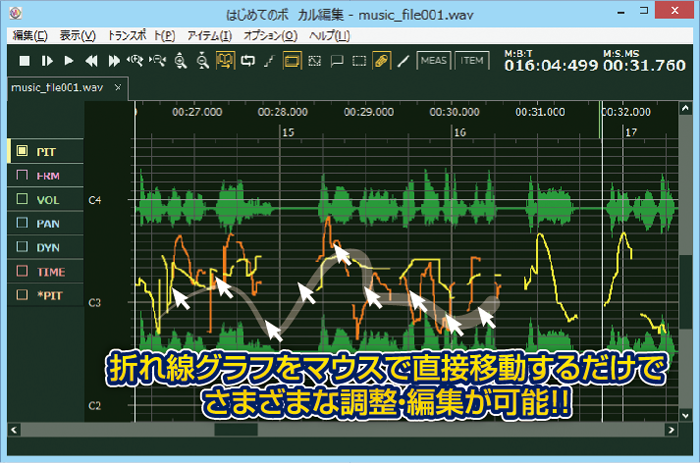Click the highlighted orange pencil tool
Viewport: 700px width, 463px height.
381,61
